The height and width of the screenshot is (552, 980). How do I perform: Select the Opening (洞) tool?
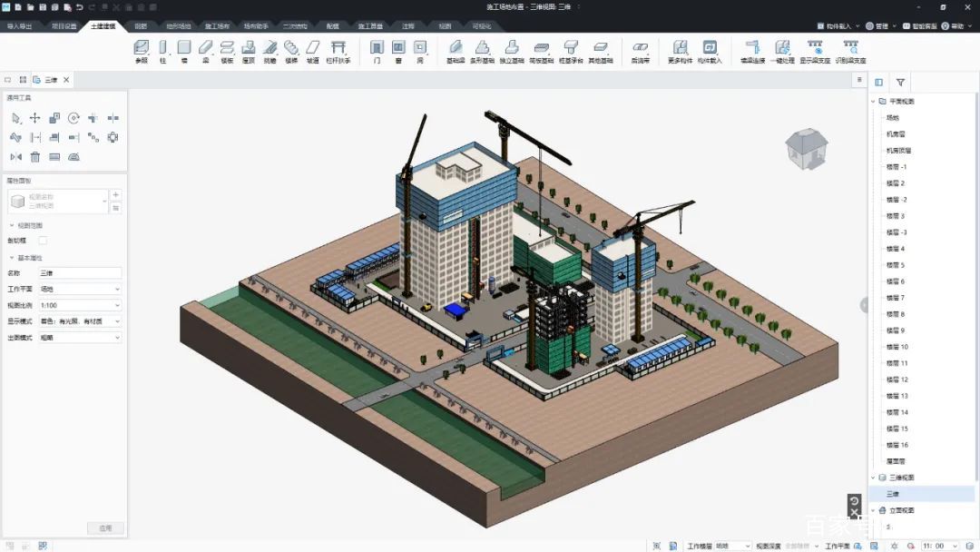[420, 52]
